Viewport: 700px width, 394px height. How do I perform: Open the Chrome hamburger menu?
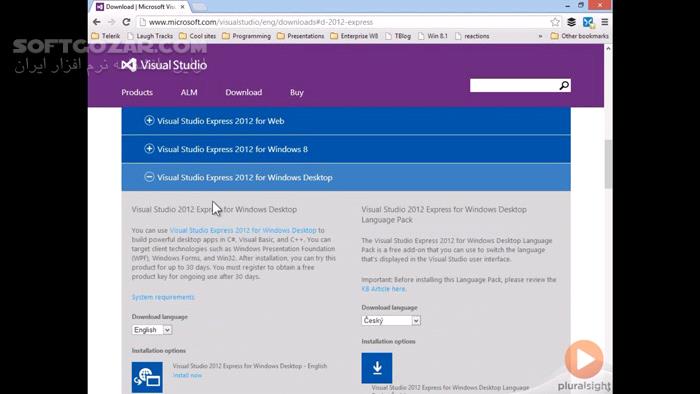coord(604,22)
